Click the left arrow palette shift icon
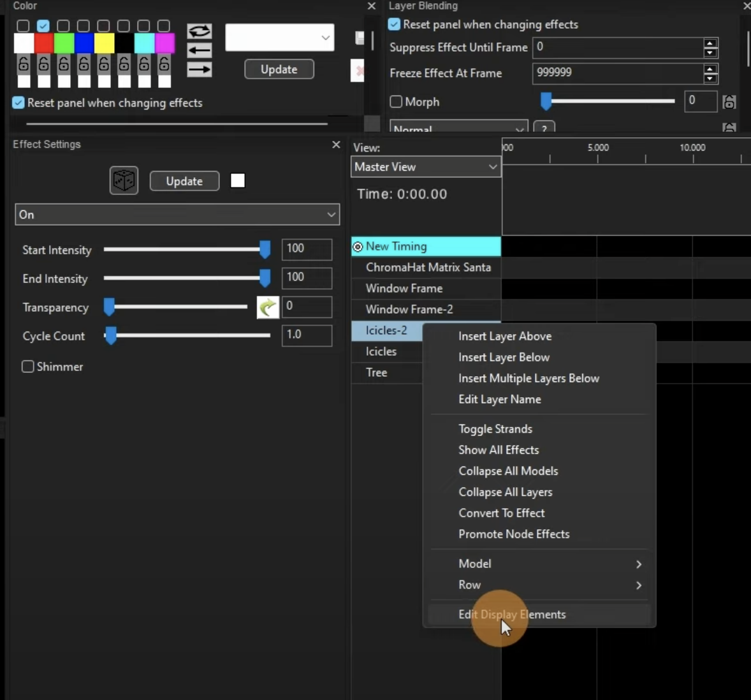 pos(199,50)
